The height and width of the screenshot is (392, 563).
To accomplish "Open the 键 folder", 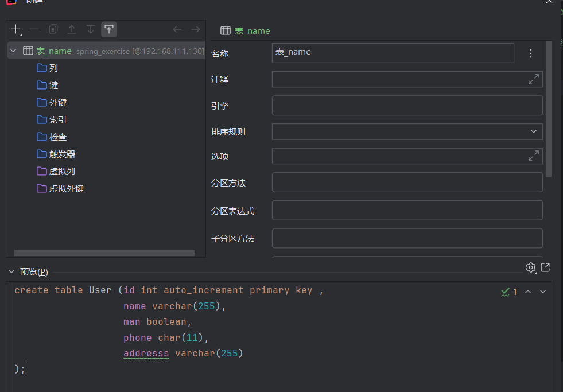I will click(x=48, y=85).
